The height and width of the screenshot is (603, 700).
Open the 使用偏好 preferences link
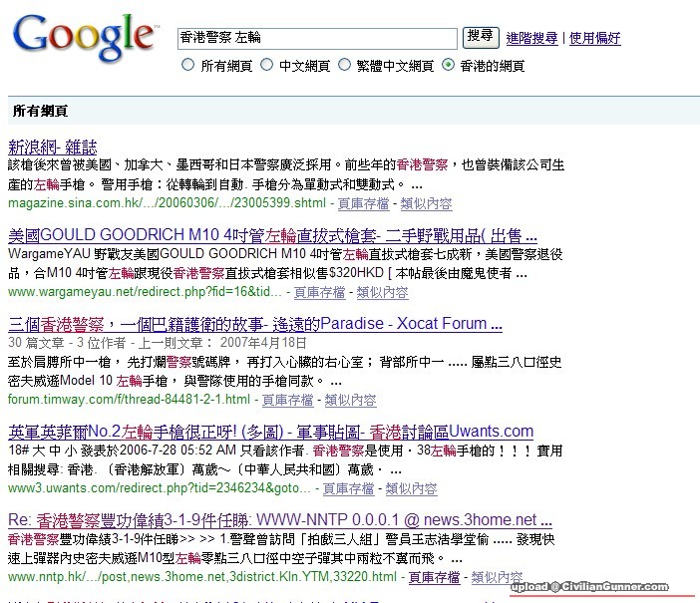(595, 39)
